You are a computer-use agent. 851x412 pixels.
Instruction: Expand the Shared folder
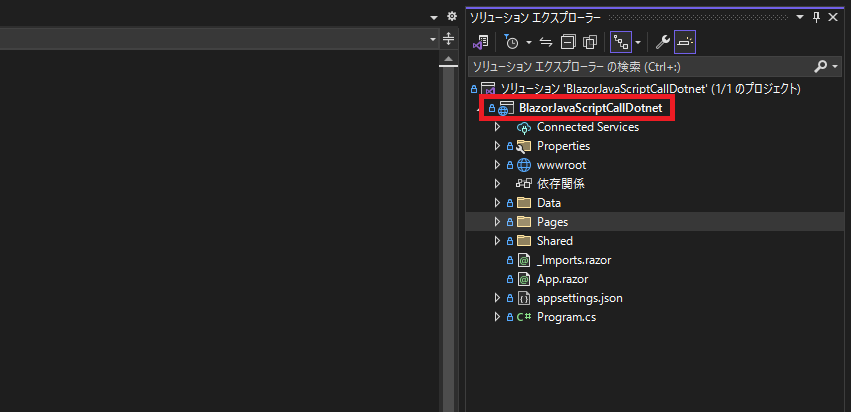pos(497,240)
